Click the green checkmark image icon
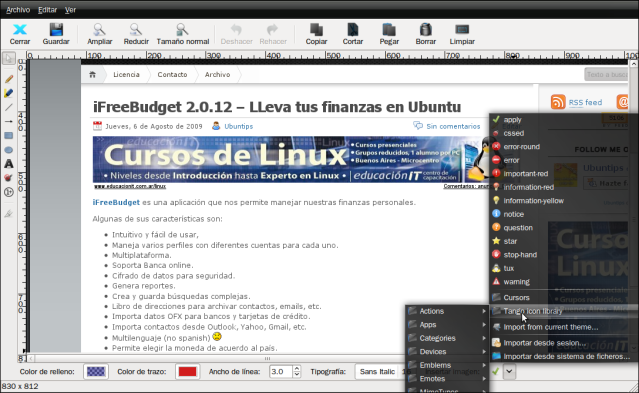 (x=496, y=371)
